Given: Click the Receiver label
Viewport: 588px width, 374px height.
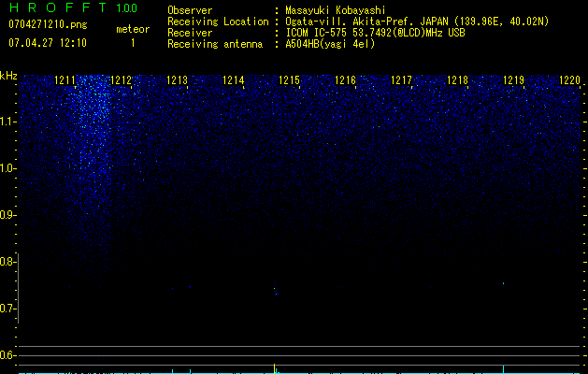Looking at the screenshot, I should (x=190, y=33).
